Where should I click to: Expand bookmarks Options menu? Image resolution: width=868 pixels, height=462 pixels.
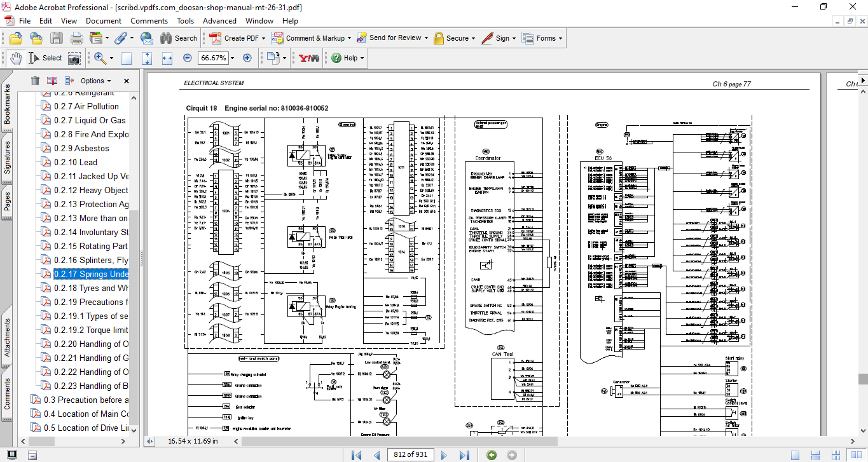click(x=95, y=81)
